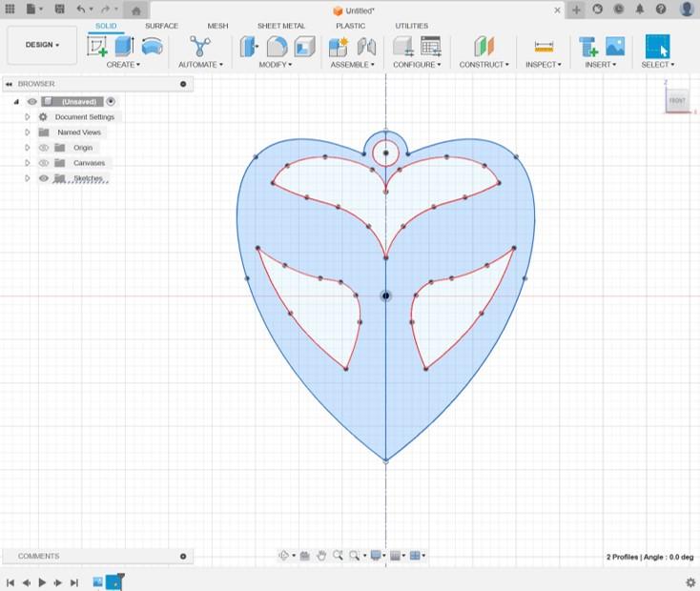This screenshot has width=700, height=591.
Task: Click the Configure Model icon
Action: click(x=403, y=47)
